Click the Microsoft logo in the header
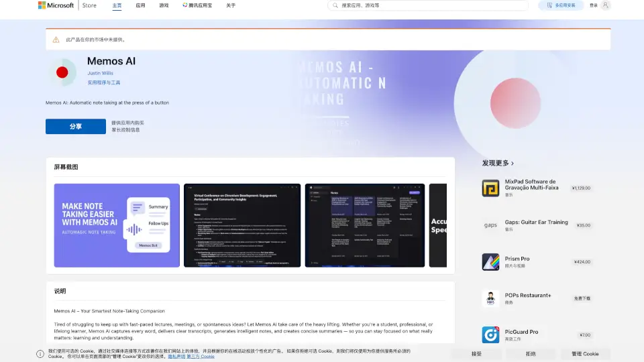Screen dimensions: 644x362 click(56, 5)
